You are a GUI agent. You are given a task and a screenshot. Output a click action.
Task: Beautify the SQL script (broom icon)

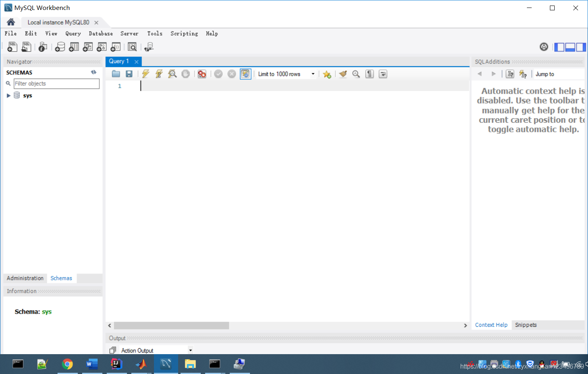343,74
